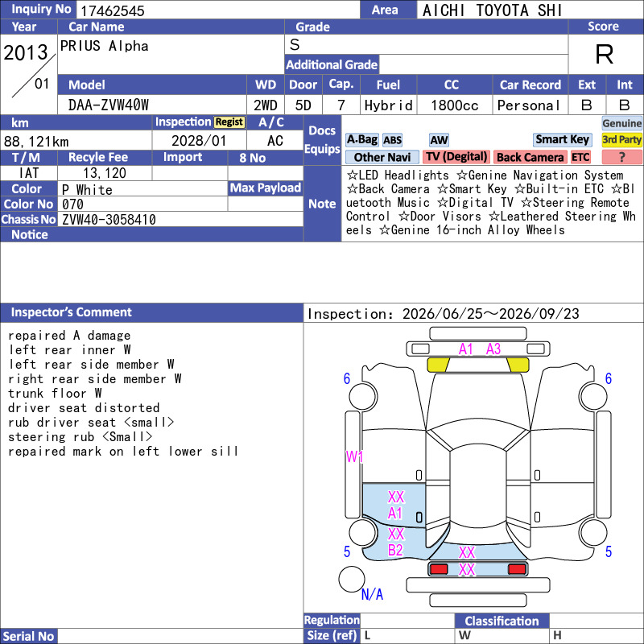
Task: Select the AW equipment badge
Action: coord(439,140)
